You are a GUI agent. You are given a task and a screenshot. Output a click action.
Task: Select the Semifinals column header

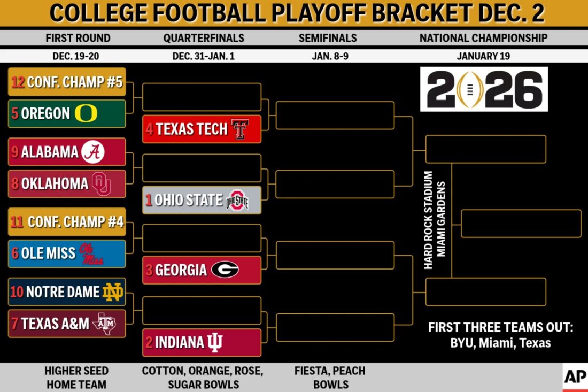coord(328,38)
